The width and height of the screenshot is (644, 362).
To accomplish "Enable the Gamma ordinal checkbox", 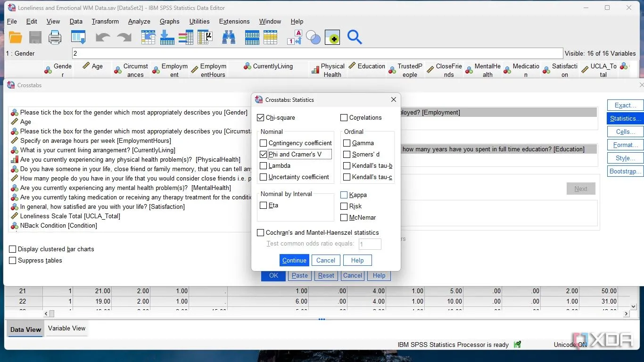I will pos(347,143).
